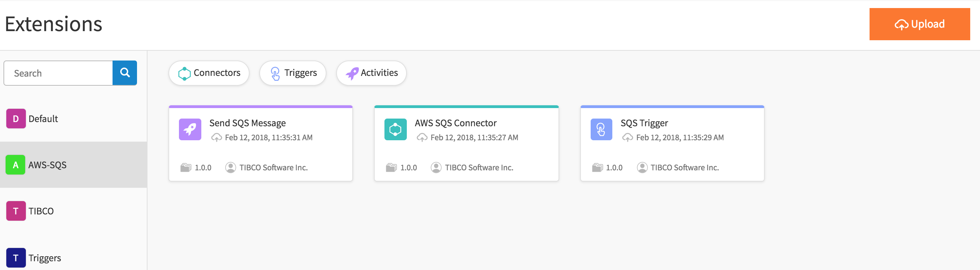Image resolution: width=980 pixels, height=270 pixels.
Task: Open the AWS SQS Connector title
Action: [x=455, y=123]
